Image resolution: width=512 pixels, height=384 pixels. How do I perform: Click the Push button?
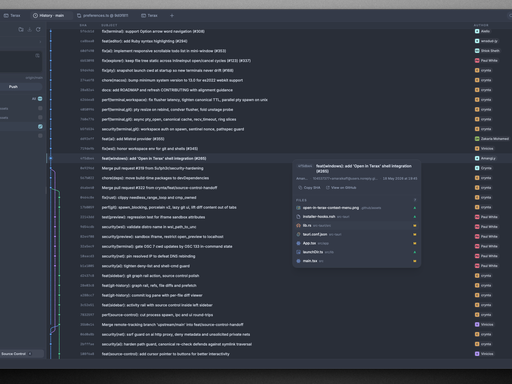pyautogui.click(x=21, y=87)
